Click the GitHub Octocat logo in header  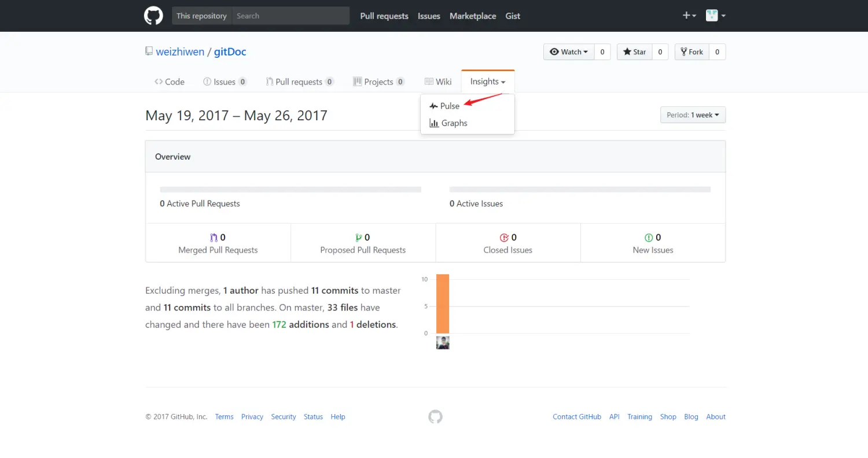[x=153, y=16]
